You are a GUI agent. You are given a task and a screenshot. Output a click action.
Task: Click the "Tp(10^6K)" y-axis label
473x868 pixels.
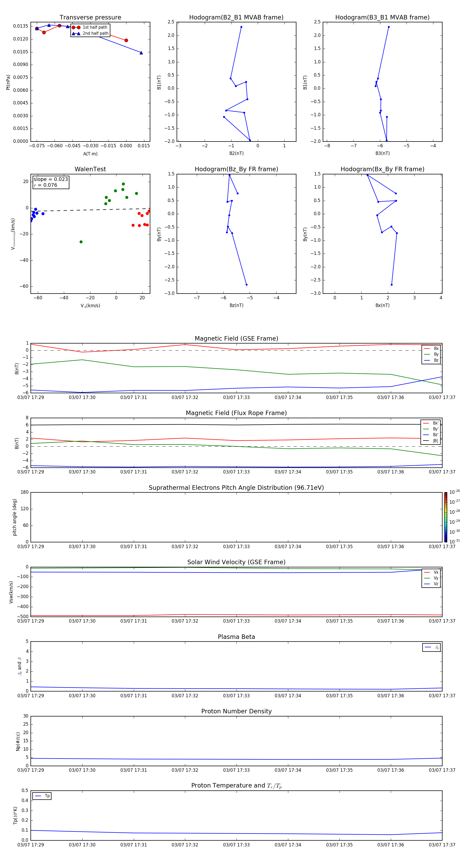click(15, 815)
